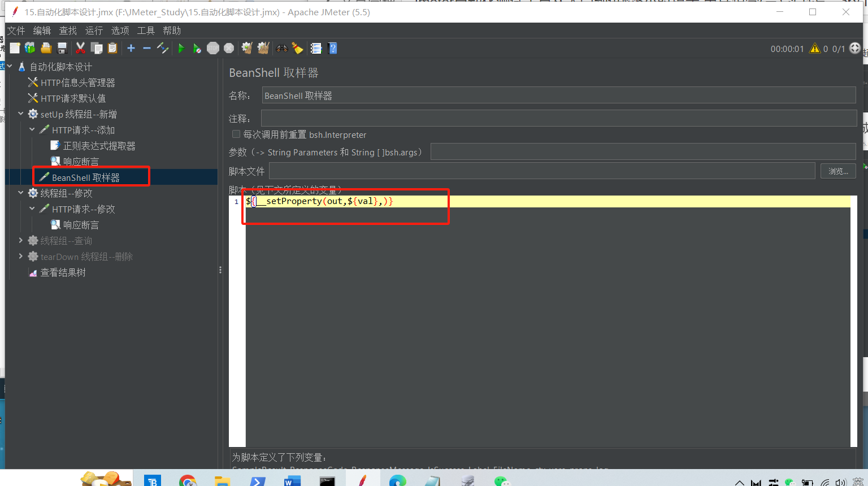Viewport: 868px width, 486px height.
Task: Collapse the HTTP请求--修改 node
Action: click(x=32, y=209)
